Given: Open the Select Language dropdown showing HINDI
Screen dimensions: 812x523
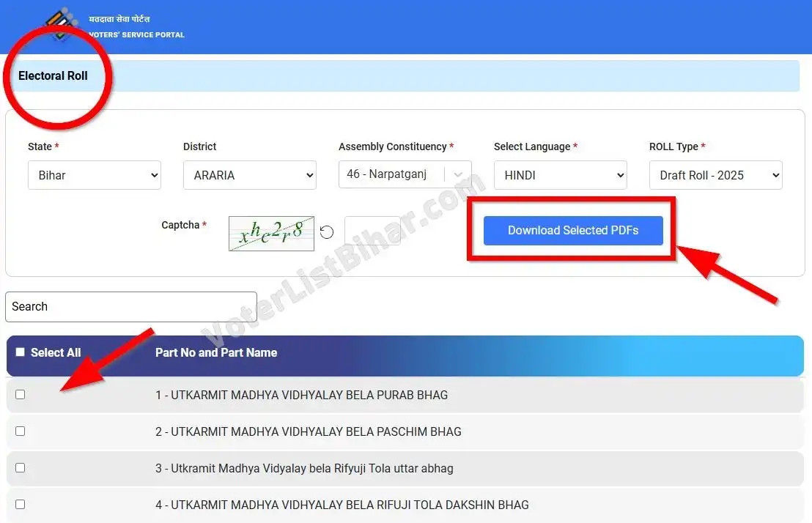Looking at the screenshot, I should tap(560, 175).
